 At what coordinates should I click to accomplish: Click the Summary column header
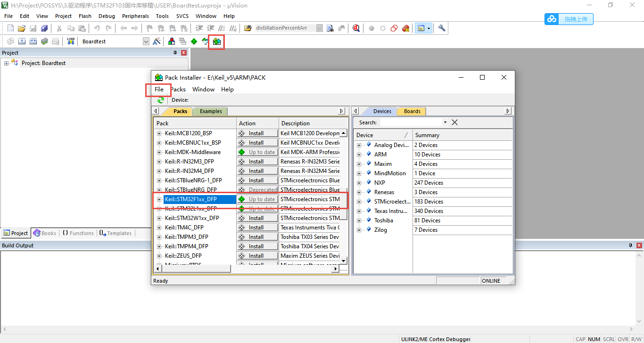pos(462,135)
